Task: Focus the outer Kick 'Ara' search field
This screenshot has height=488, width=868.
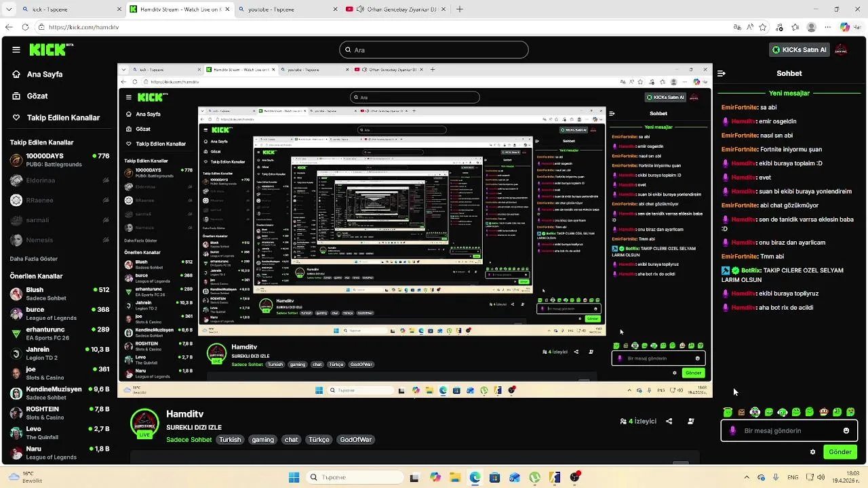Action: click(x=434, y=49)
